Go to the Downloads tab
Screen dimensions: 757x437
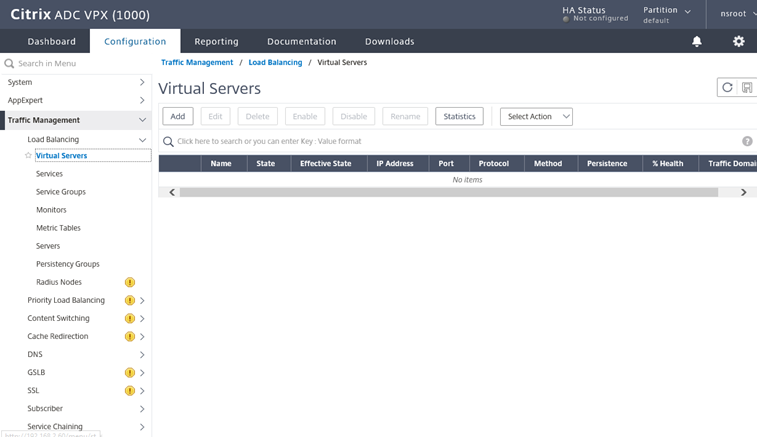pyautogui.click(x=390, y=42)
